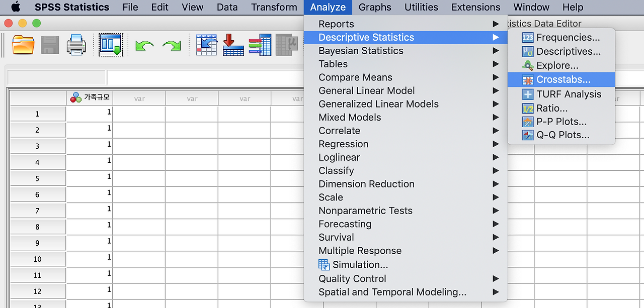Click the Open data document folder icon
644x308 pixels.
coord(23,45)
